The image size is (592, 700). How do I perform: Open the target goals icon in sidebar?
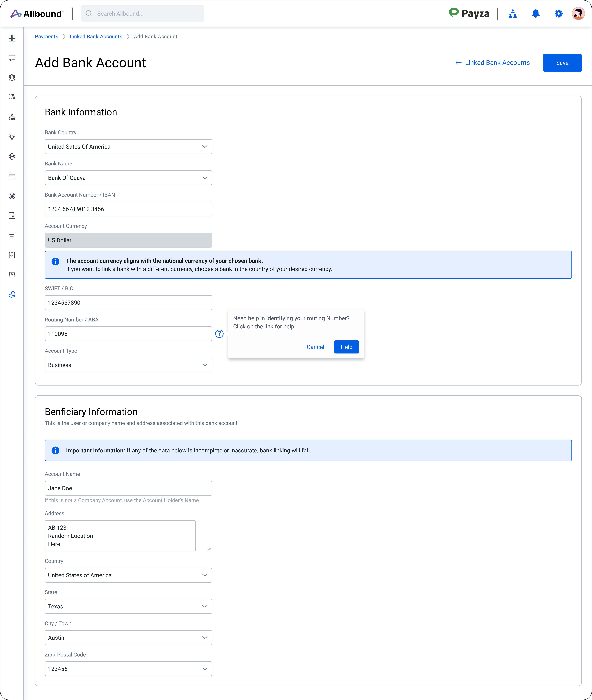coord(12,196)
